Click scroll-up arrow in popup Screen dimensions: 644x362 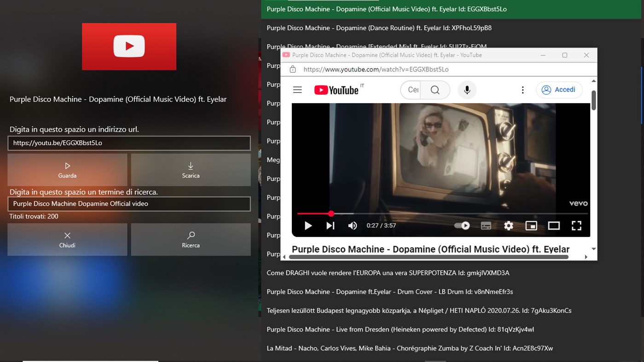pyautogui.click(x=593, y=81)
